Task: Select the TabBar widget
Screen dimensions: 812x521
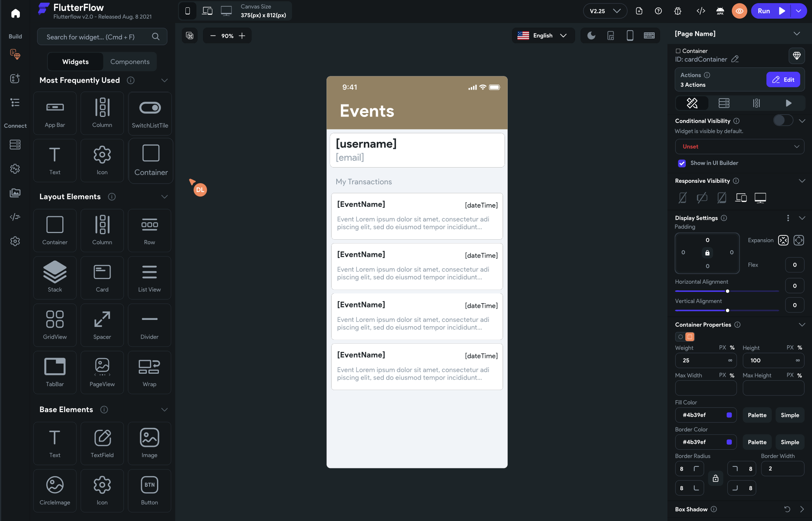Action: [x=55, y=372]
